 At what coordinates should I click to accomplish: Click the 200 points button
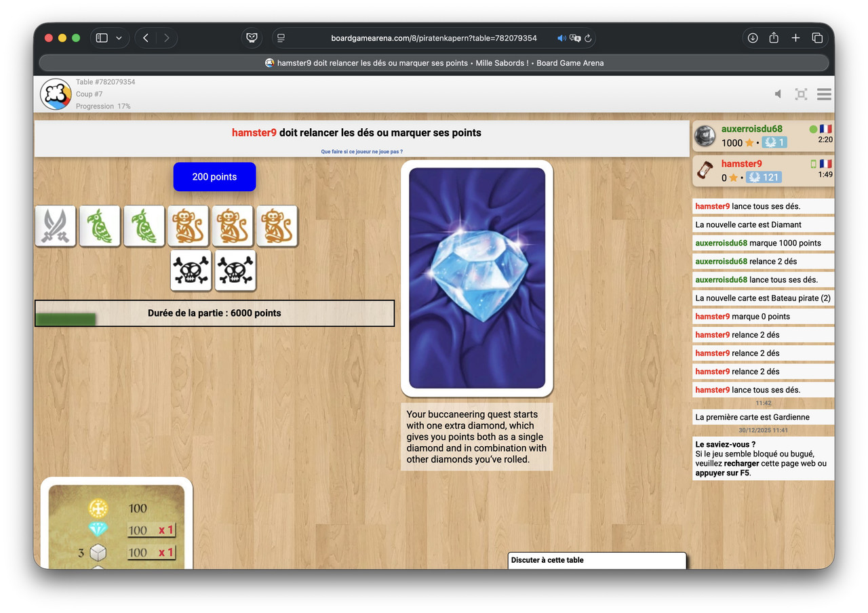pyautogui.click(x=214, y=176)
